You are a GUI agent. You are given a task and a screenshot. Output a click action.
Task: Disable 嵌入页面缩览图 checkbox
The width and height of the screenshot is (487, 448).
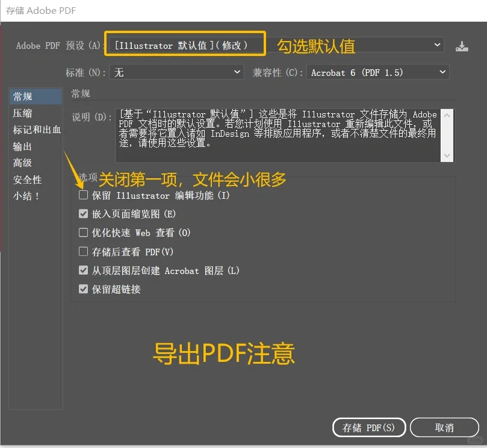pyautogui.click(x=83, y=213)
